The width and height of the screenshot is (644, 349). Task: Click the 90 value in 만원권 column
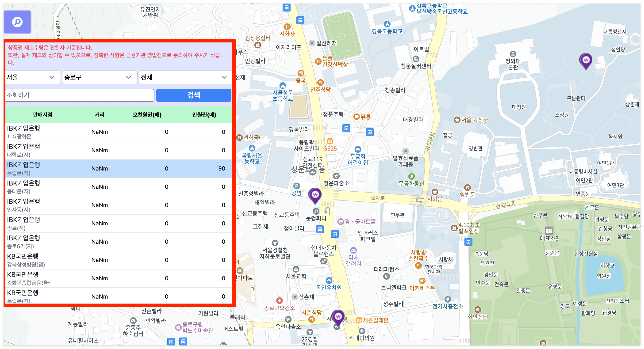click(222, 169)
